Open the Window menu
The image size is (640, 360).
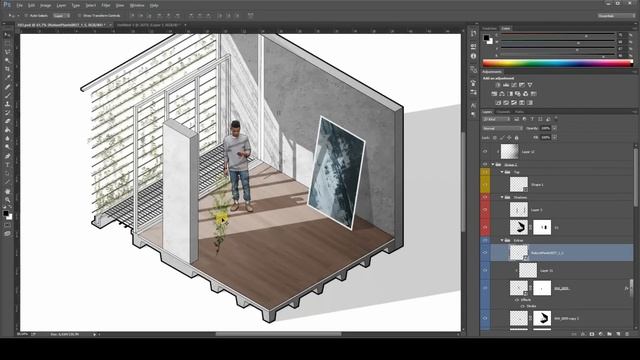(x=137, y=6)
